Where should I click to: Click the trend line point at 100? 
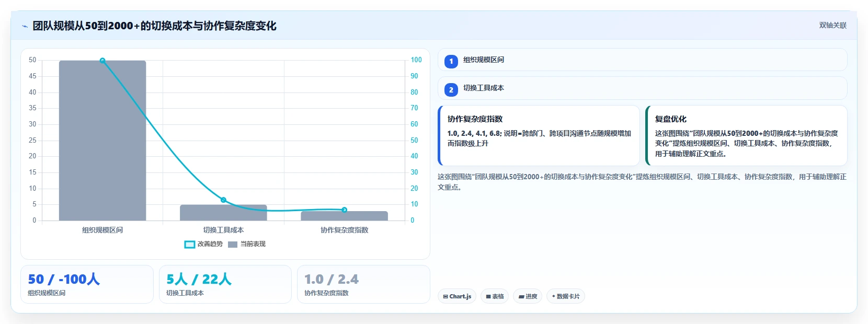point(102,61)
